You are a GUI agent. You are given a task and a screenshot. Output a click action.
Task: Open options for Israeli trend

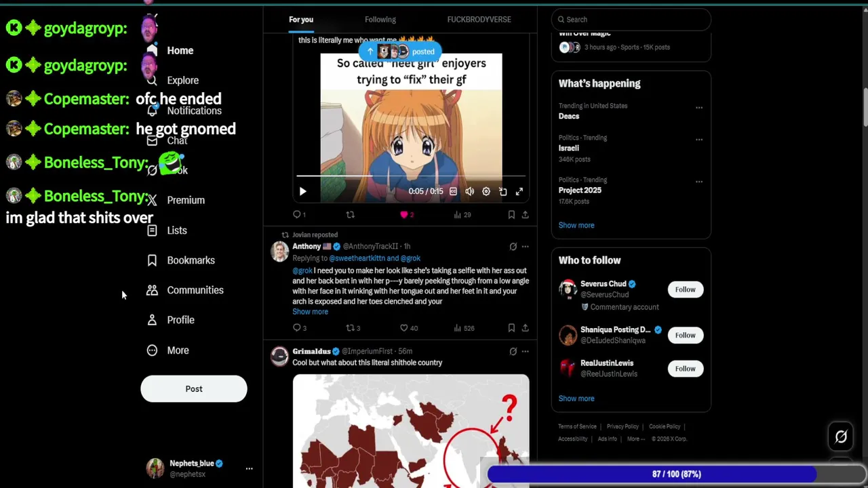click(698, 140)
